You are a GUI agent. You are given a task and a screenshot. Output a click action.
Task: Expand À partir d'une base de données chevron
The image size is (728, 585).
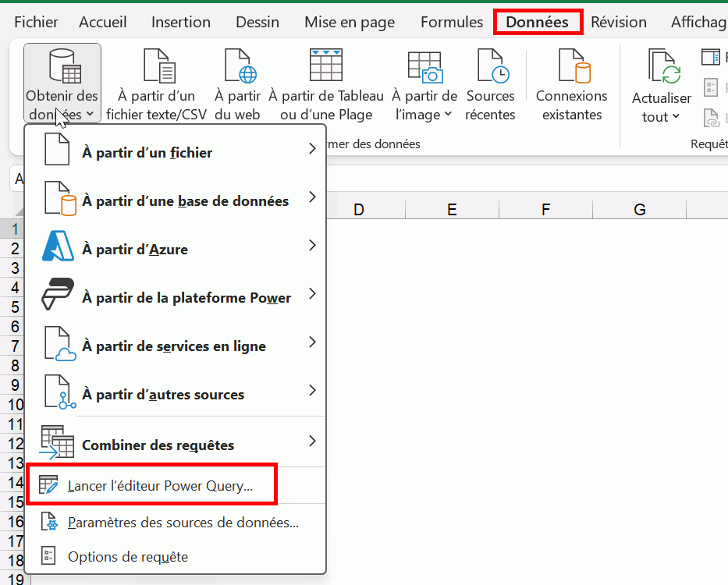312,197
